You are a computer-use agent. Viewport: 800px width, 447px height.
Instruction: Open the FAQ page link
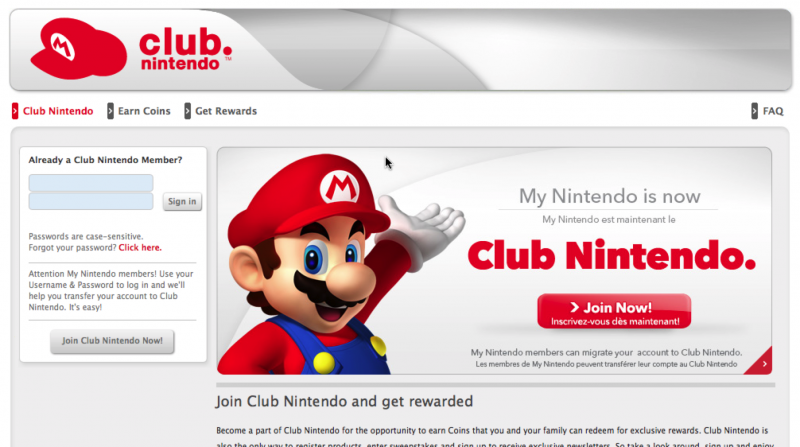(773, 111)
